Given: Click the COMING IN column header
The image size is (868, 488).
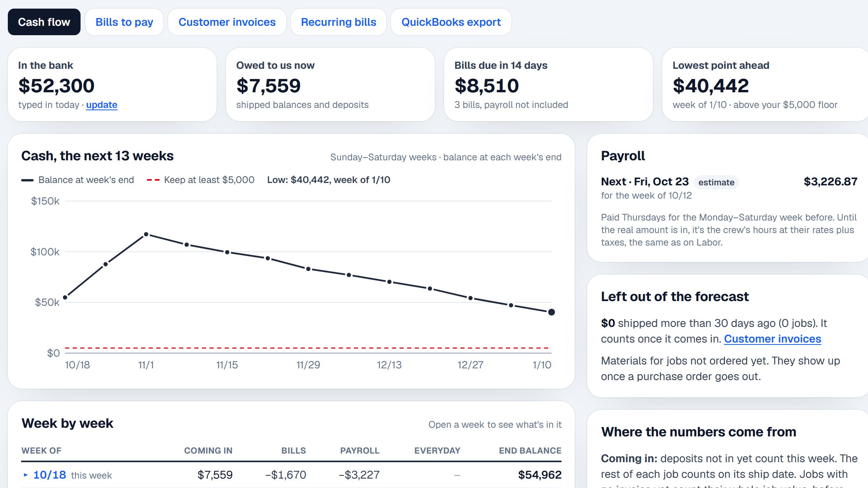Looking at the screenshot, I should coord(208,450).
